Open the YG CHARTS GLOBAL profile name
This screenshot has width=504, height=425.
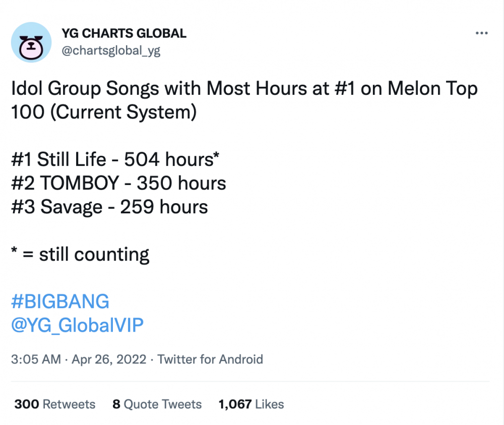pos(124,33)
